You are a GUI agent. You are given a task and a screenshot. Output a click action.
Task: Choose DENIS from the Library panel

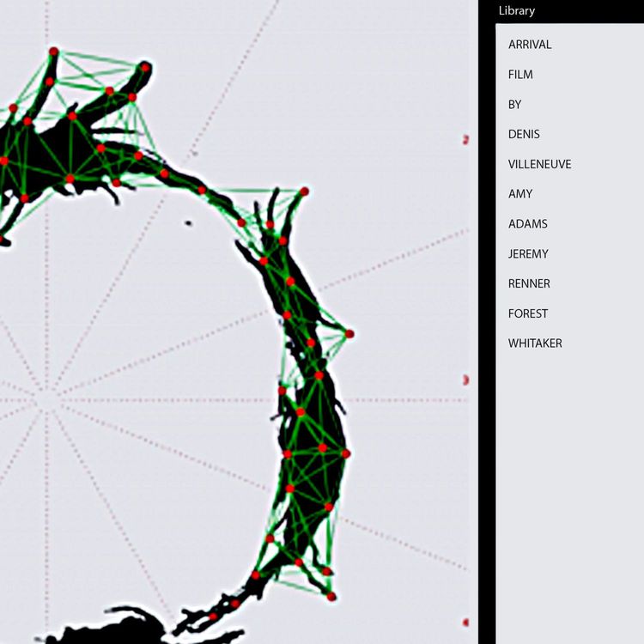pos(524,134)
